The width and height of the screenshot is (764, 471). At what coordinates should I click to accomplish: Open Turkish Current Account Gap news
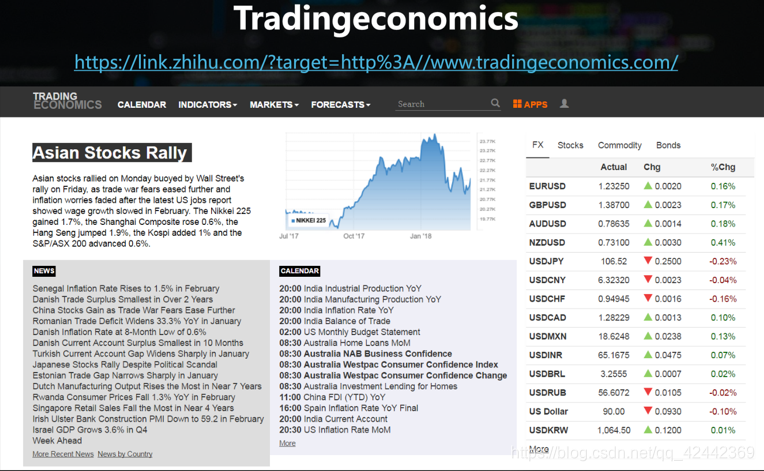pos(140,354)
